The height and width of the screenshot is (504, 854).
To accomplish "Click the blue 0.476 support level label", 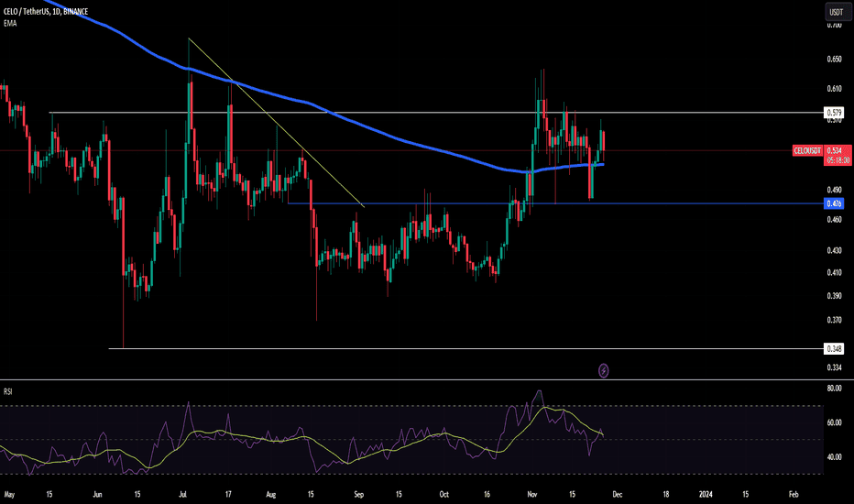I will click(x=834, y=203).
